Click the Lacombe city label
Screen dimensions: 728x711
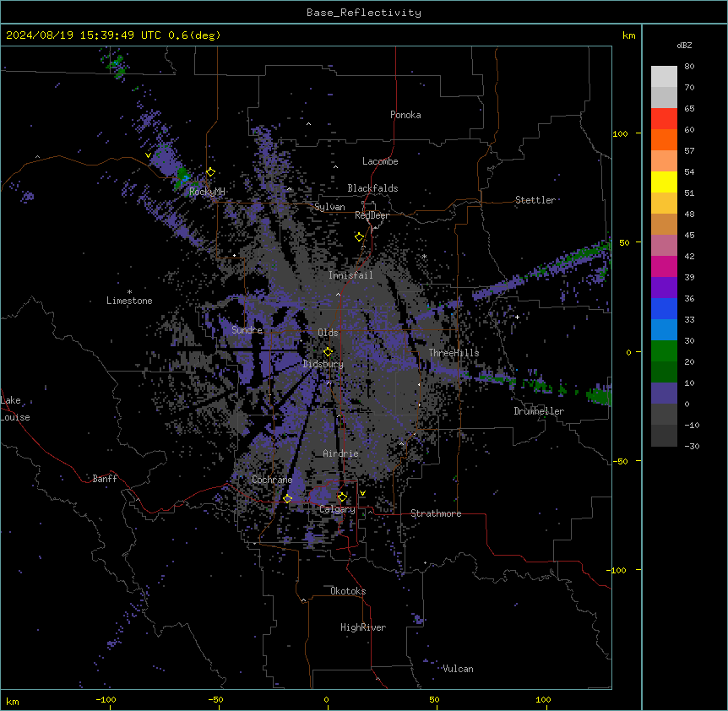[x=380, y=161]
